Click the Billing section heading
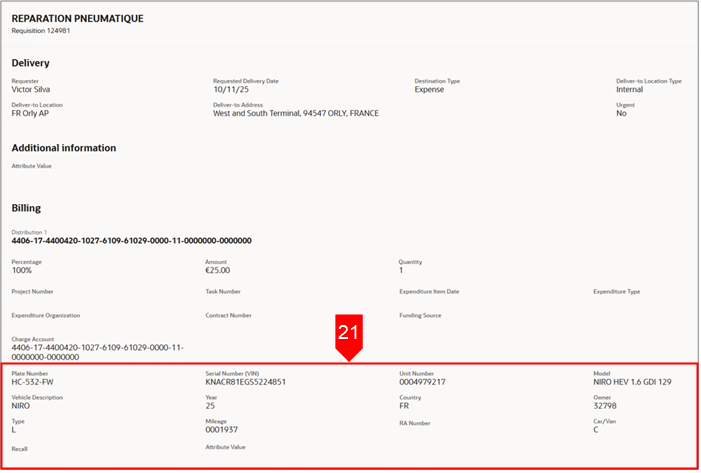701x473 pixels. 26,208
